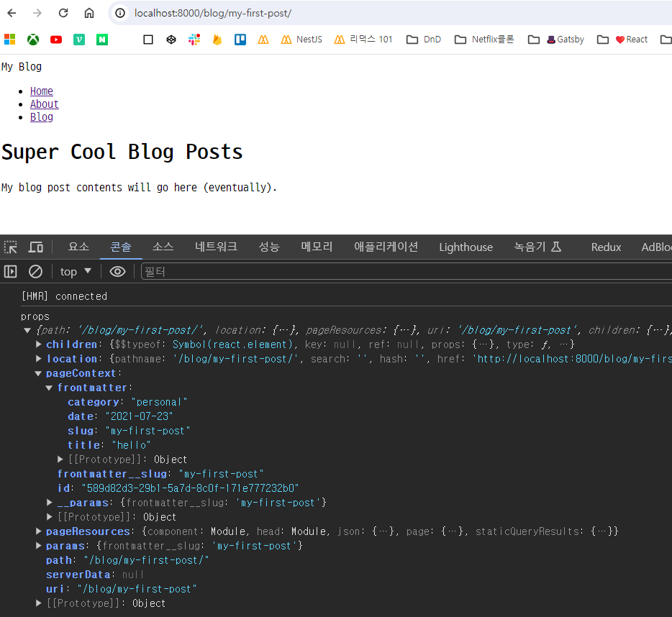The image size is (672, 617).
Task: Select the date "2021-07-23" value
Action: pyautogui.click(x=139, y=416)
